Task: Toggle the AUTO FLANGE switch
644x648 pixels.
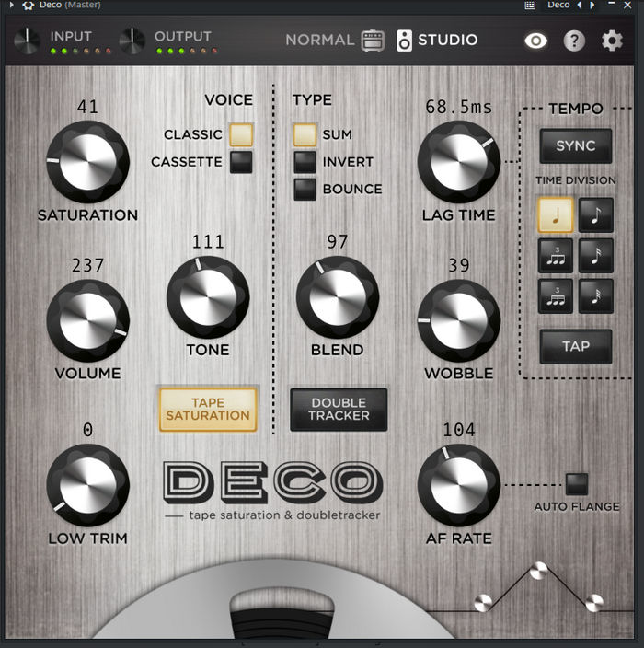Action: point(577,483)
